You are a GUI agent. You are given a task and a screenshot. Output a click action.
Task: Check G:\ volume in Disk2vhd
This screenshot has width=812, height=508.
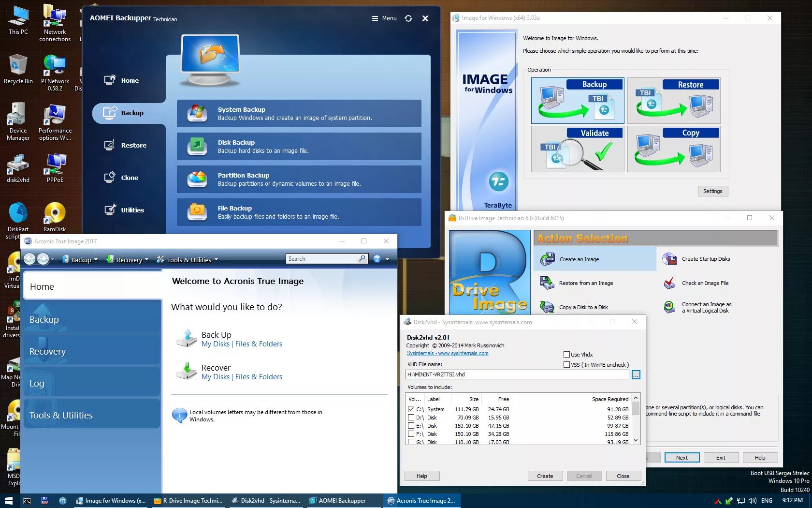click(411, 442)
